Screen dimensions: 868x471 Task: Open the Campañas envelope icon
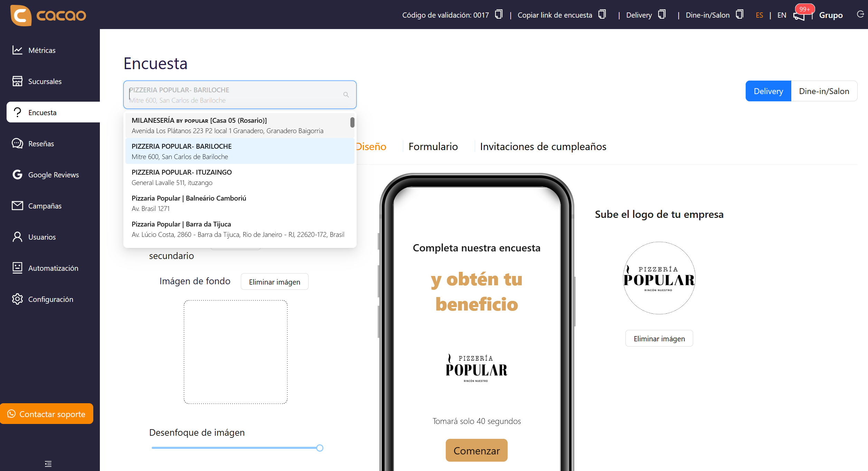pyautogui.click(x=18, y=206)
